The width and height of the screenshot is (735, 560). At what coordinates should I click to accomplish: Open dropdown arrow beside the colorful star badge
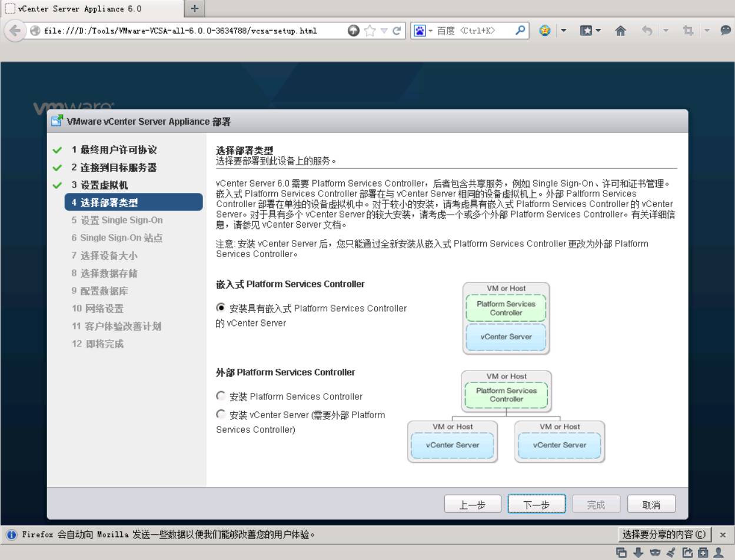(563, 31)
